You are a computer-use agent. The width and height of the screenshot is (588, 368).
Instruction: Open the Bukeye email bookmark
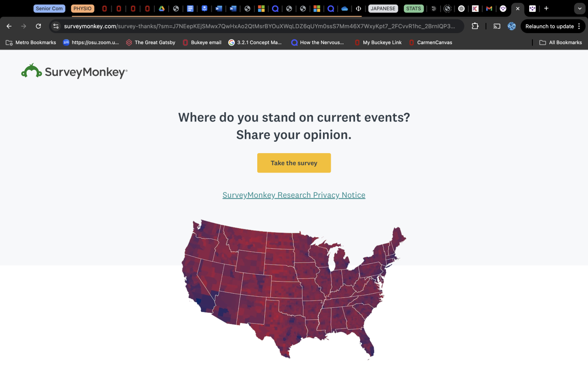point(202,42)
